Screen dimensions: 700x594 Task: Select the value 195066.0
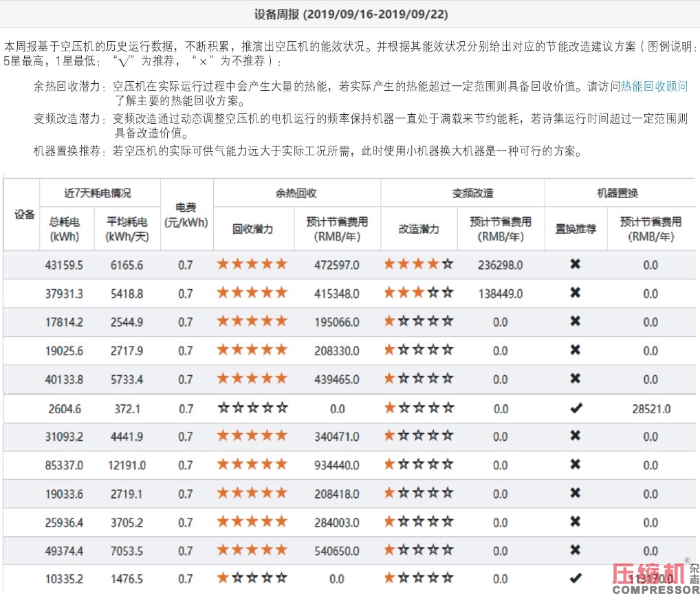(x=337, y=322)
